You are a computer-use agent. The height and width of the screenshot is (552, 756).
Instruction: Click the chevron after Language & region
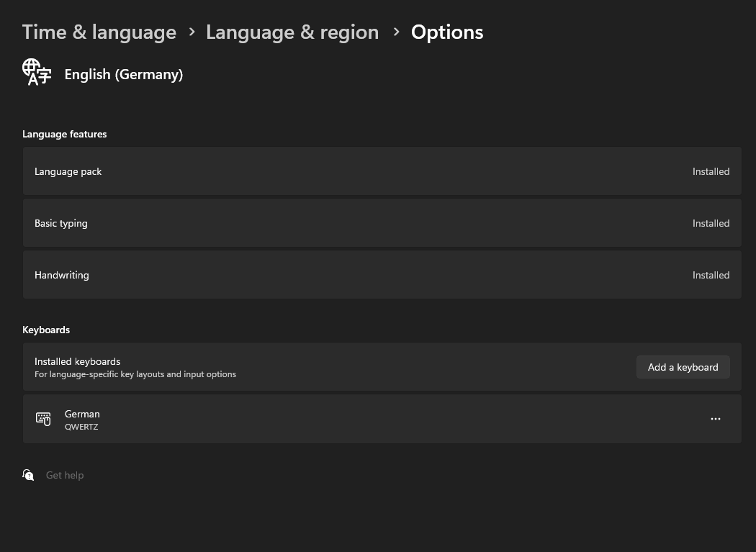click(396, 32)
